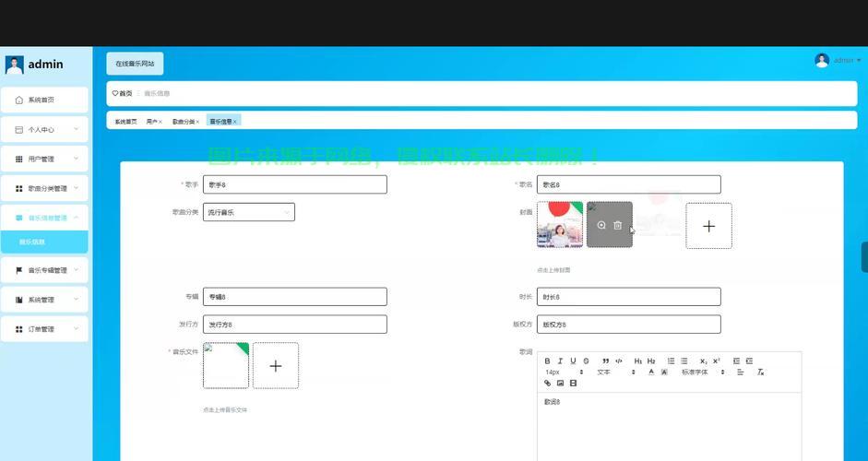Click the admin avatar in the sidebar header
This screenshot has width=868, height=461.
(x=15, y=65)
